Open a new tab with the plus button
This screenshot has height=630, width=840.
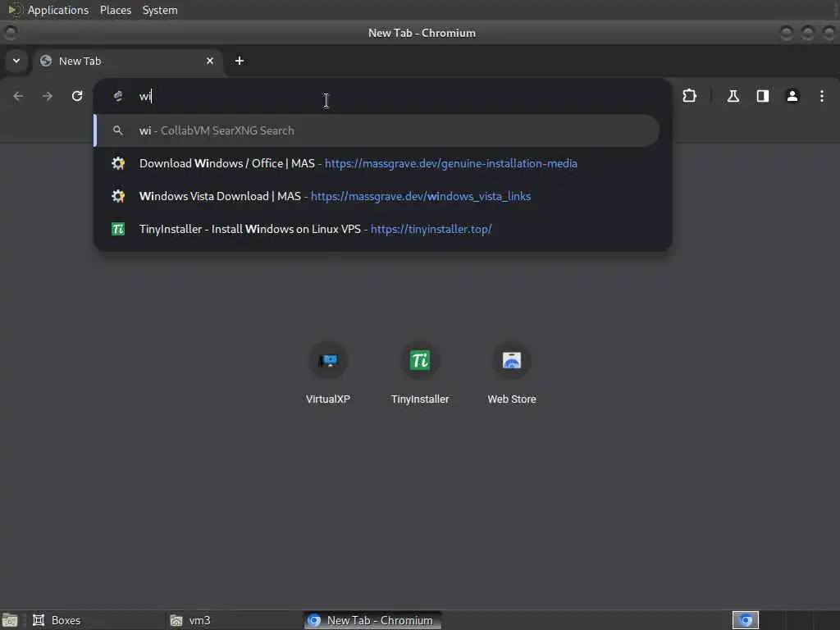pyautogui.click(x=240, y=61)
